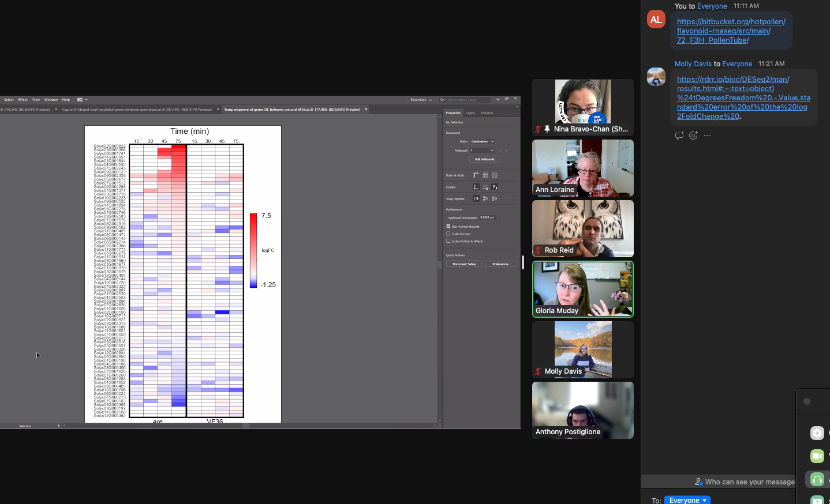
Task: Enable the Scale Corners checkbox
Action: [448, 234]
